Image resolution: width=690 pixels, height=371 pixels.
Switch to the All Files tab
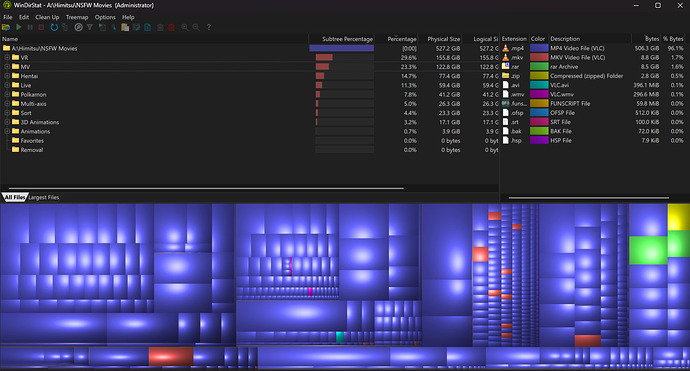point(15,197)
